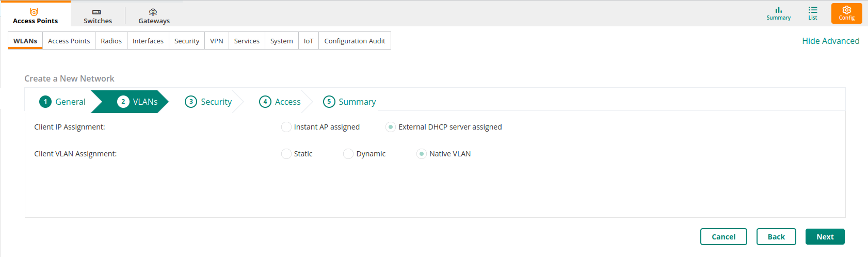Jump to step 5 Summary
Viewport: 868px width, 257px height.
(x=349, y=102)
